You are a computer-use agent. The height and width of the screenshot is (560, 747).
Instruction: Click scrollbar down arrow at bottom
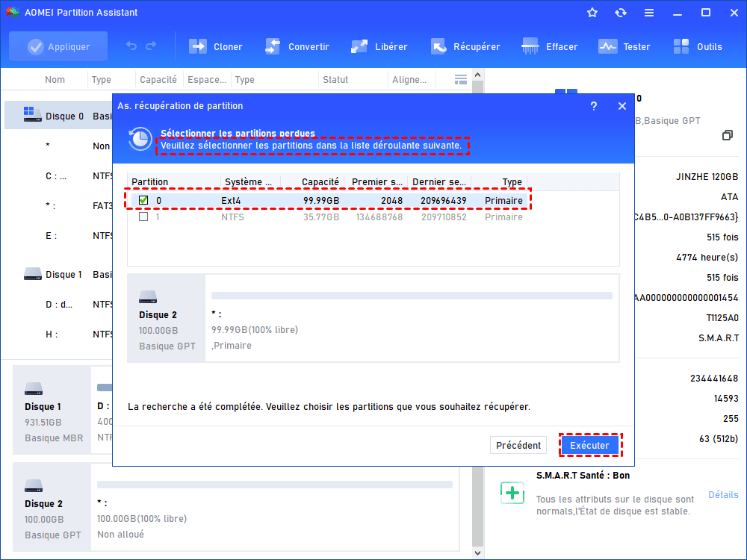[x=478, y=553]
